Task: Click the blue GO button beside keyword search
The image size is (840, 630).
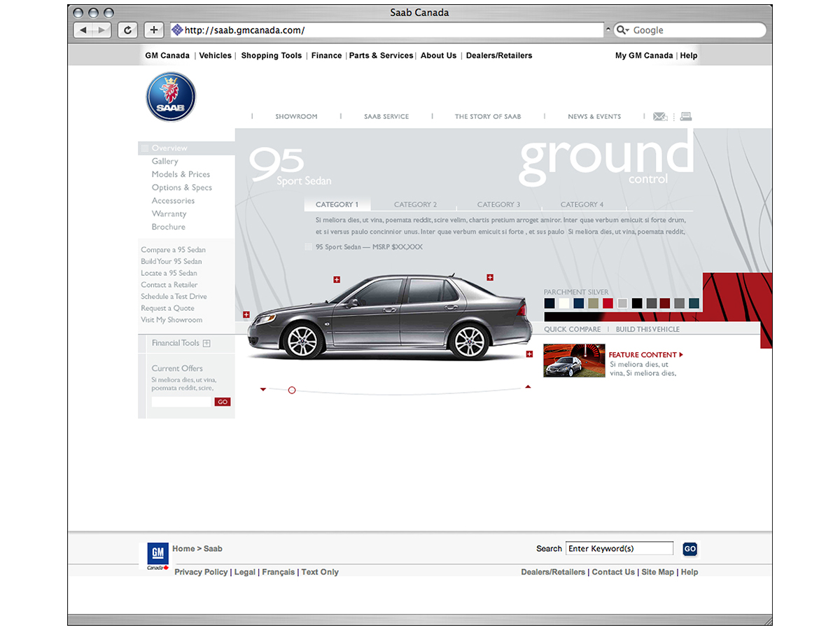Action: pos(690,549)
